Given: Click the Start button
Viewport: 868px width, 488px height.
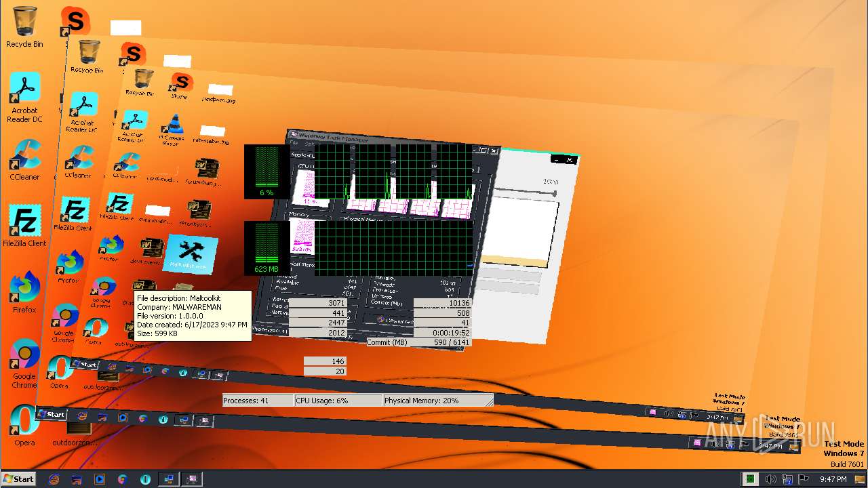Looking at the screenshot, I should point(18,479).
